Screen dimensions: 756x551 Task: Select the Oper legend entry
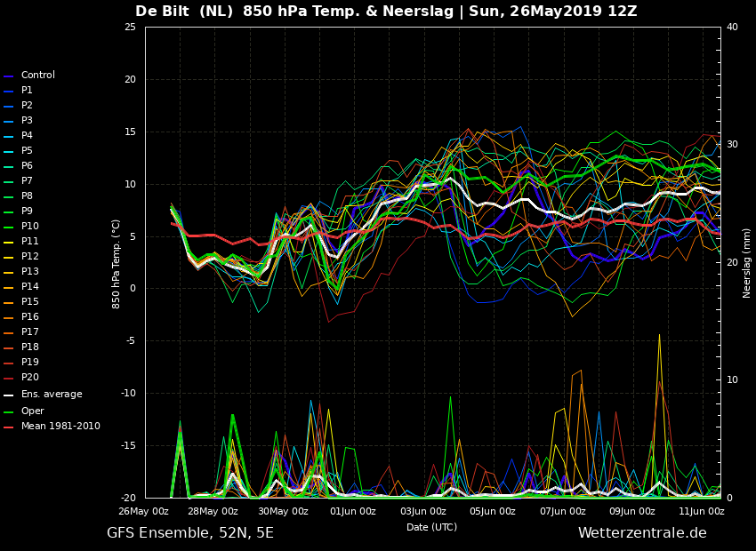point(32,411)
